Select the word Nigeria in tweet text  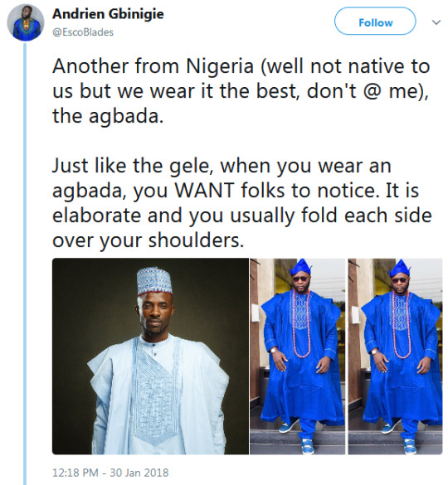pos(220,66)
